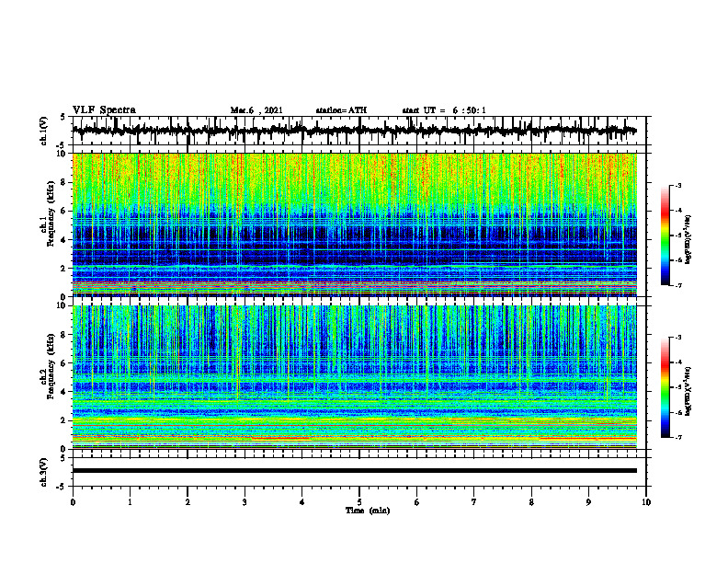
Task: Click time axis tick label "3"
Action: coord(245,502)
